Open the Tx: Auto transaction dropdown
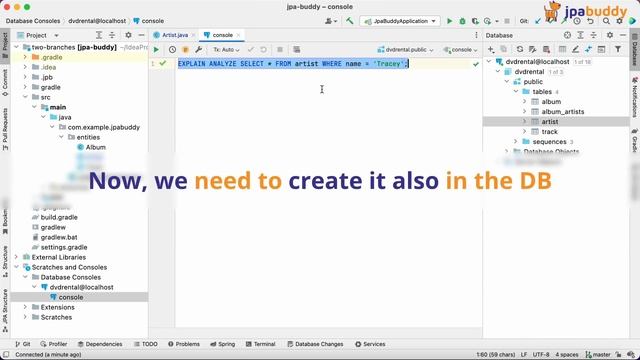This screenshot has width=640, height=360. (x=226, y=50)
